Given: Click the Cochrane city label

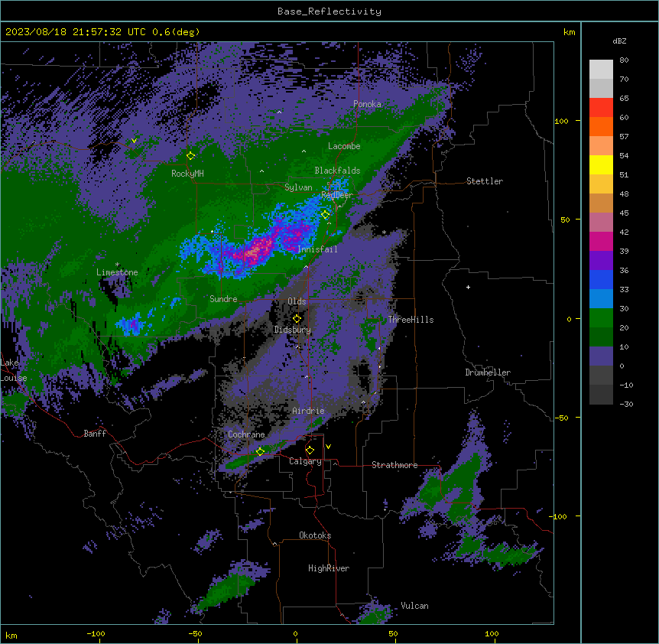Looking at the screenshot, I should [x=246, y=434].
